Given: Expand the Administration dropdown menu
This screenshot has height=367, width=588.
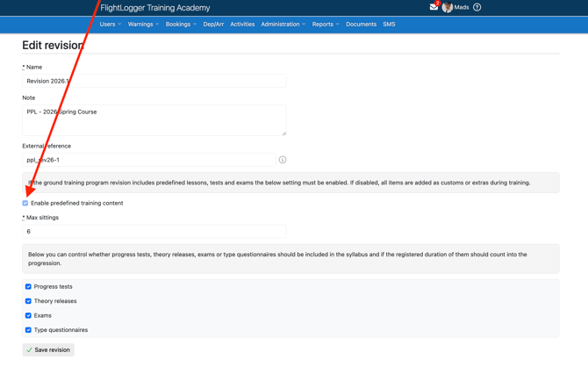Looking at the screenshot, I should (283, 24).
